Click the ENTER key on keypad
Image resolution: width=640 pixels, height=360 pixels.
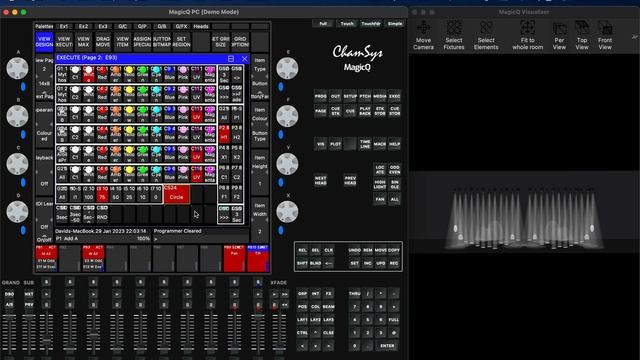(x=387, y=346)
